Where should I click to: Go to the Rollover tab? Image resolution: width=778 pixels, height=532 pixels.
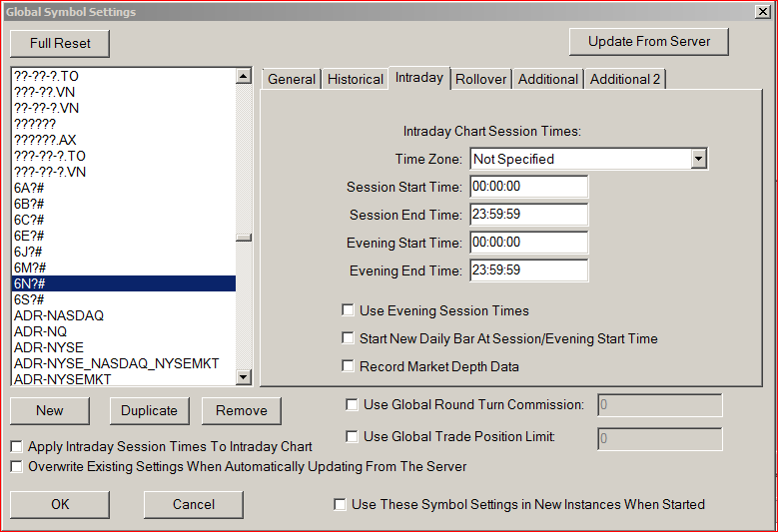tap(480, 79)
